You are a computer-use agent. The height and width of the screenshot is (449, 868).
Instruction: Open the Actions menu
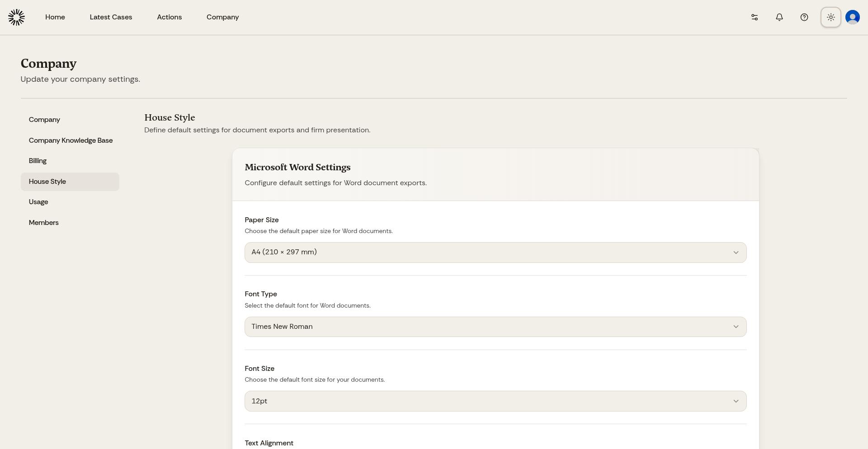tap(170, 17)
